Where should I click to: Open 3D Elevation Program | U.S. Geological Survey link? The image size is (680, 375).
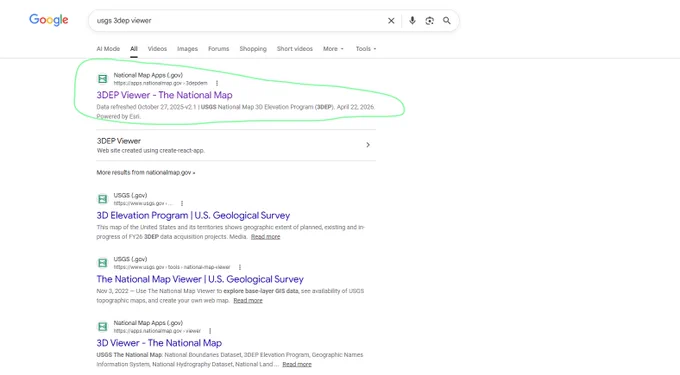193,215
